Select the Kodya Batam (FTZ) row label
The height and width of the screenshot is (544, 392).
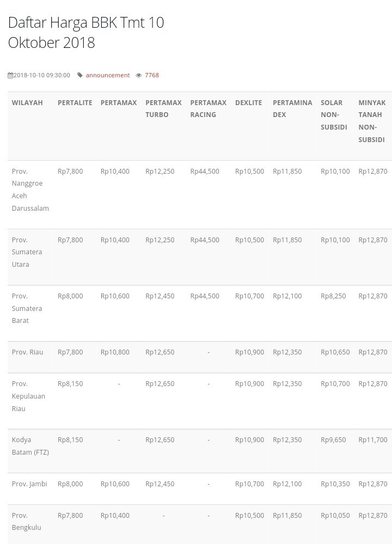30,445
